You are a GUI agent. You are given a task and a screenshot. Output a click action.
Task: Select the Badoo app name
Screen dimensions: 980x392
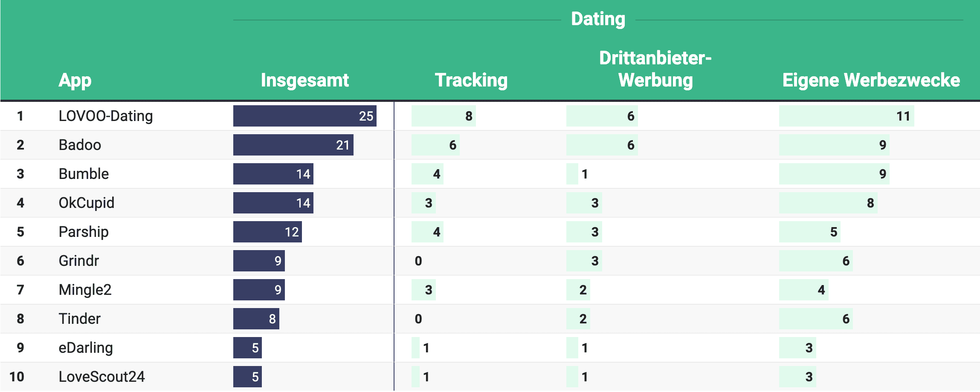(x=80, y=145)
